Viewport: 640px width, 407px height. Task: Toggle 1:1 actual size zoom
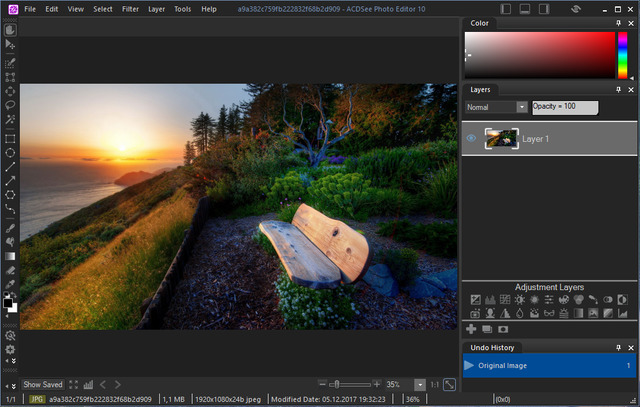pyautogui.click(x=435, y=385)
